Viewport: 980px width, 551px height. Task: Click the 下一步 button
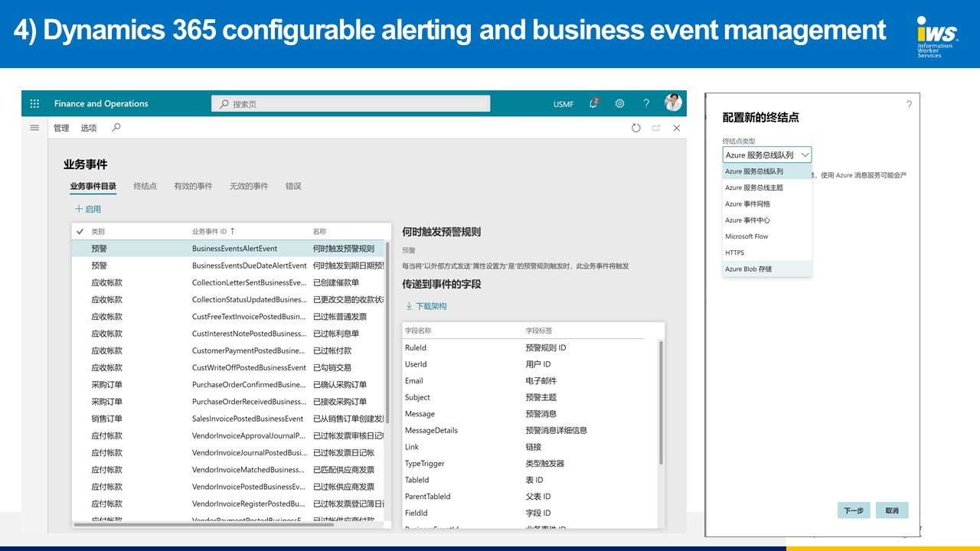click(854, 510)
